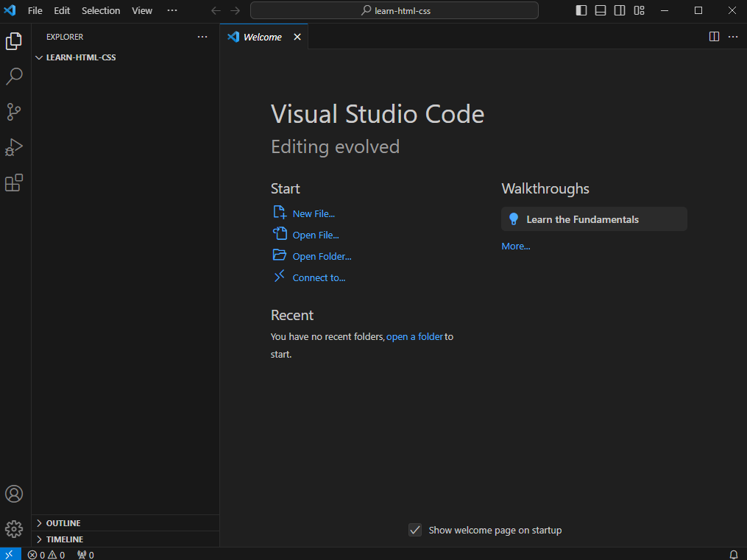Open Learn the Fundamentals walkthrough
Image resolution: width=747 pixels, height=560 pixels.
pyautogui.click(x=594, y=219)
